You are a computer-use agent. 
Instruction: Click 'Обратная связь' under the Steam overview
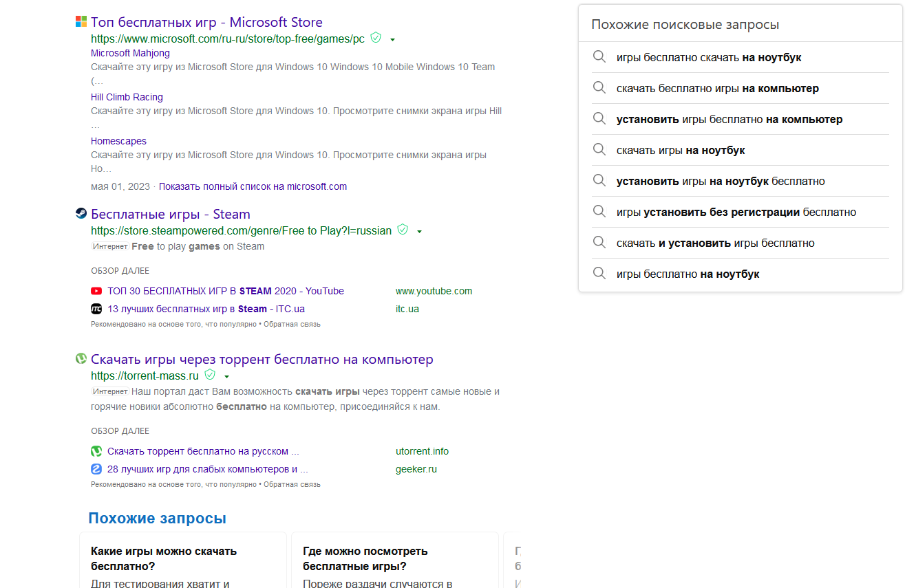click(292, 324)
